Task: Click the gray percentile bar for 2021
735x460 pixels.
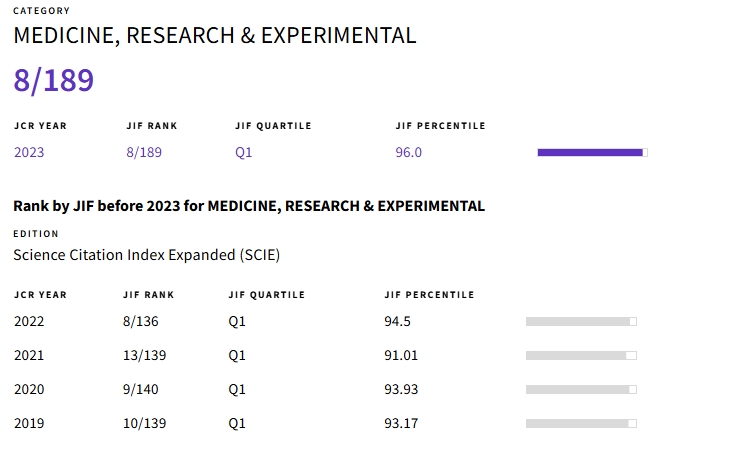Action: (x=581, y=355)
